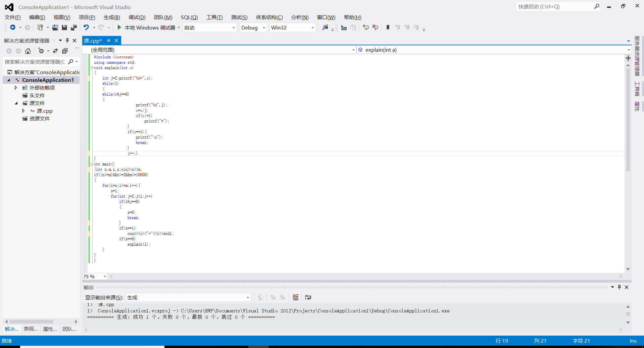
Task: Open the 编辑 menu
Action: 37,17
